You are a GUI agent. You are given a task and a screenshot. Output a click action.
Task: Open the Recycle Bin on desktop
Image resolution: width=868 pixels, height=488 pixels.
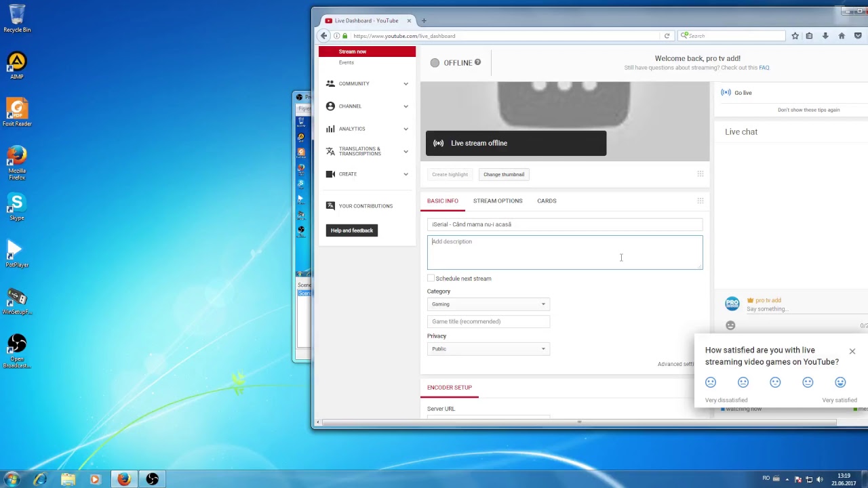pos(17,18)
